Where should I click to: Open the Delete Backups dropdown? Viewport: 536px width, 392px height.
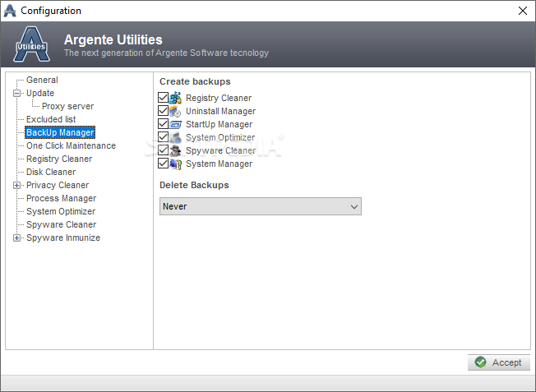pos(261,206)
